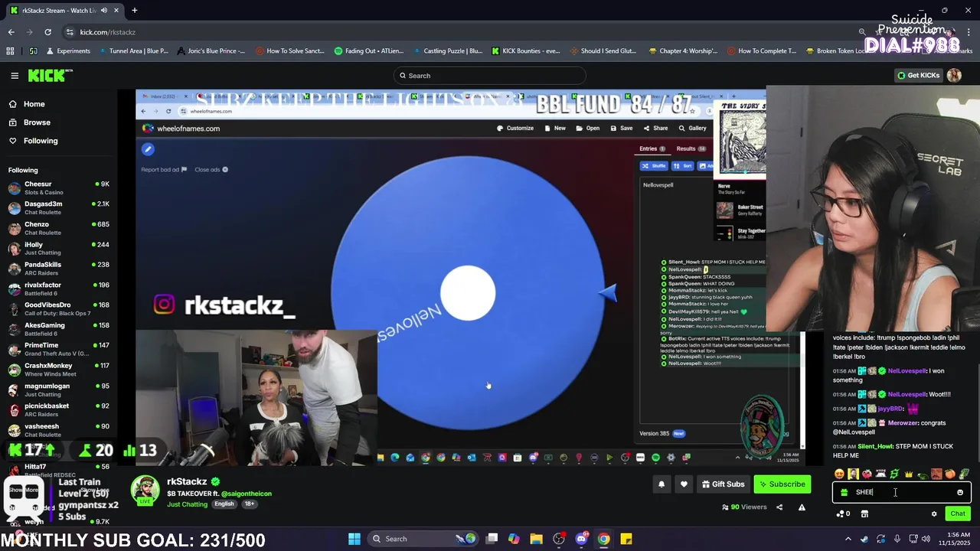Viewport: 980px width, 551px height.
Task: Open PandaSkills channel in Following list
Action: point(59,269)
